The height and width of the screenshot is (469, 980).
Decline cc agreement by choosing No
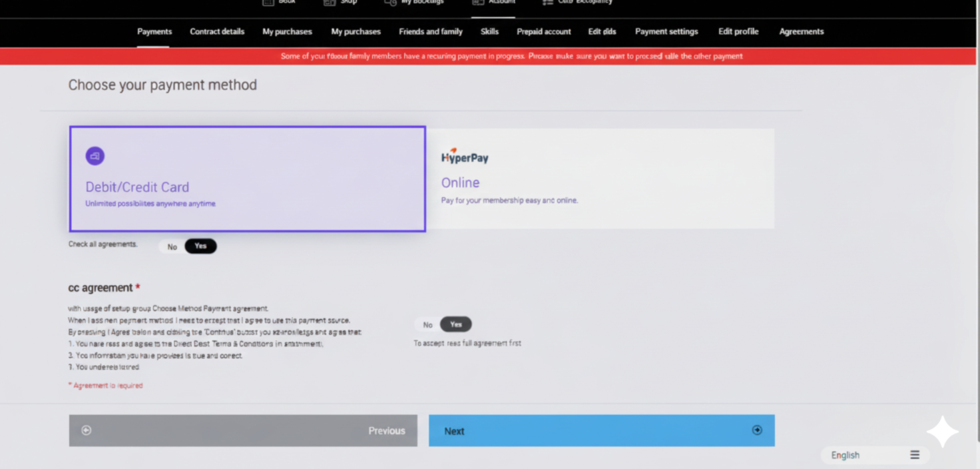point(427,325)
